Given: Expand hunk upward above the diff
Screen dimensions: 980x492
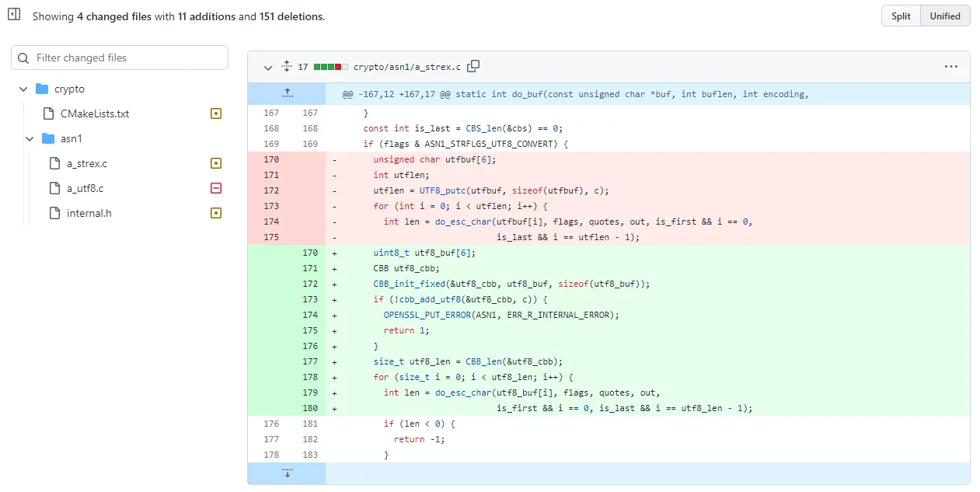Looking at the screenshot, I should pos(287,93).
